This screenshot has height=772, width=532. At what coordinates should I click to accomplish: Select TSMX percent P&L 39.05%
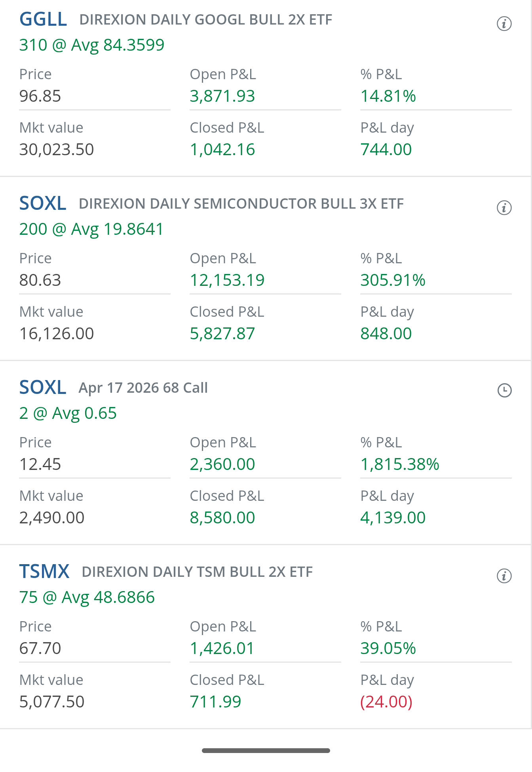click(x=388, y=648)
